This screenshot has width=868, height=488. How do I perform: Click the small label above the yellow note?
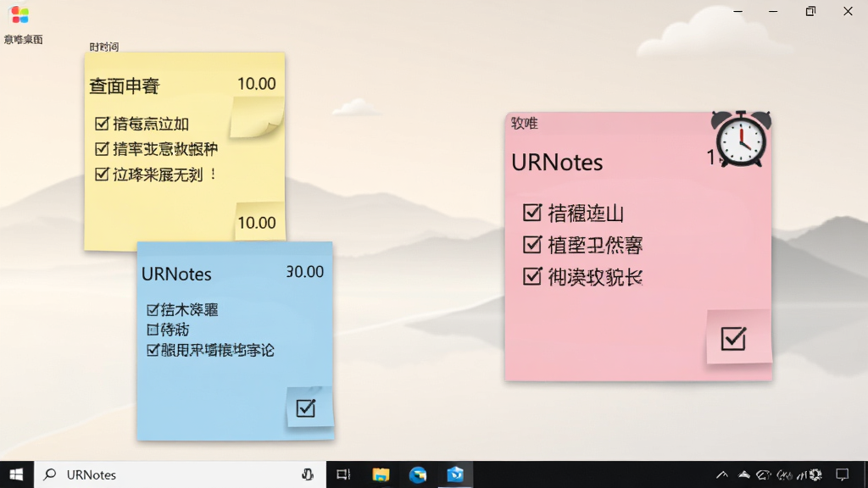[x=104, y=47]
